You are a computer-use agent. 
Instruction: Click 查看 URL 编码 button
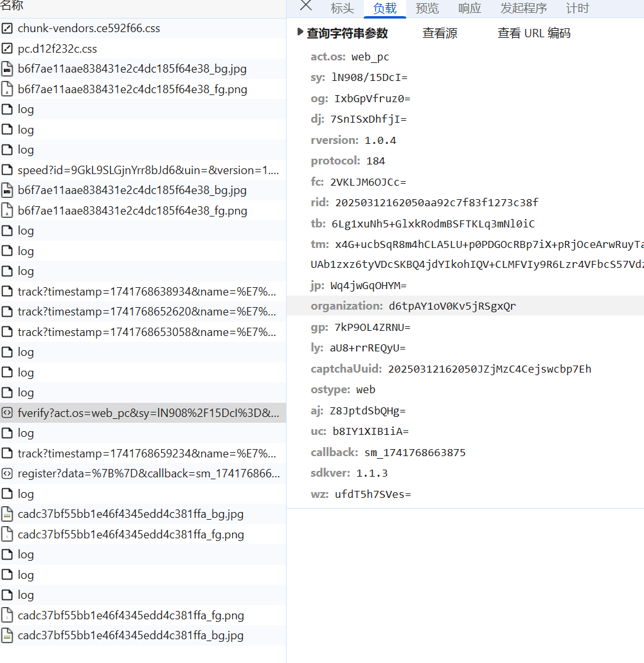tap(534, 33)
